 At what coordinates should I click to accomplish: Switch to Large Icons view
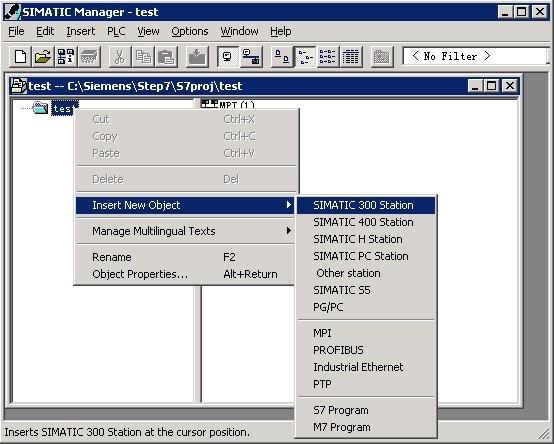click(282, 57)
